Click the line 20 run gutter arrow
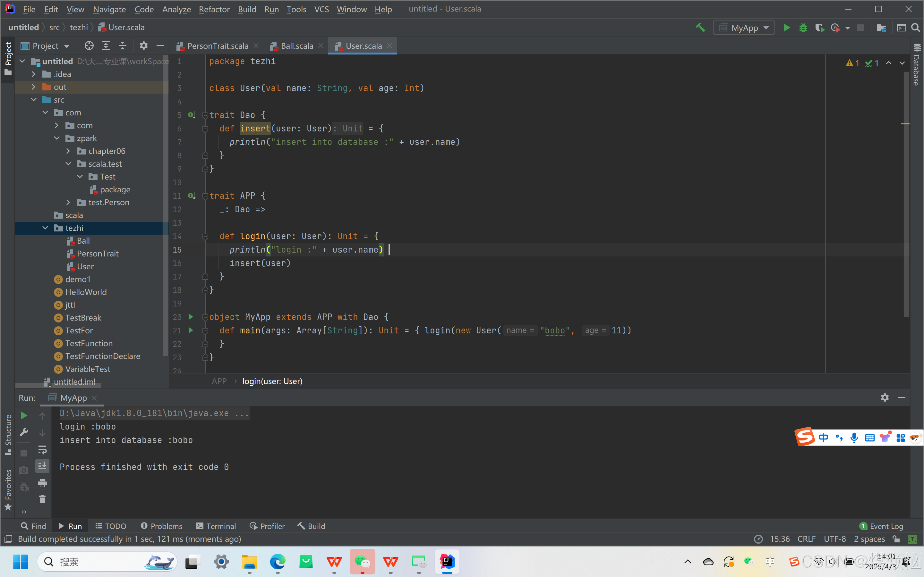This screenshot has width=924, height=577. pos(191,317)
